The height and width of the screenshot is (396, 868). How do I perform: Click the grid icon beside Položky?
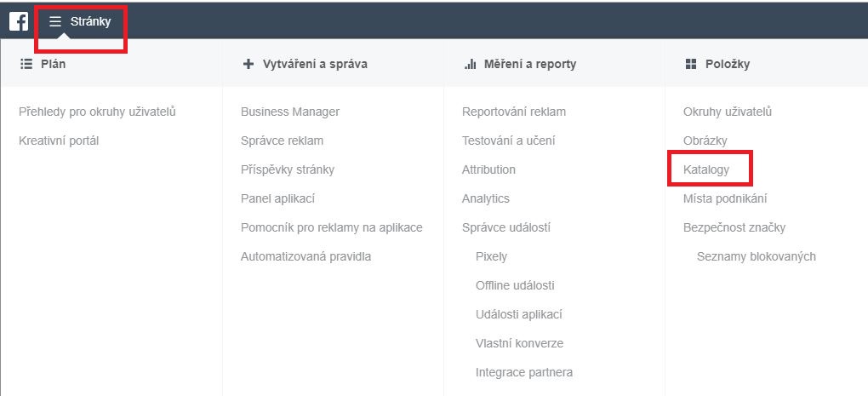[x=691, y=64]
